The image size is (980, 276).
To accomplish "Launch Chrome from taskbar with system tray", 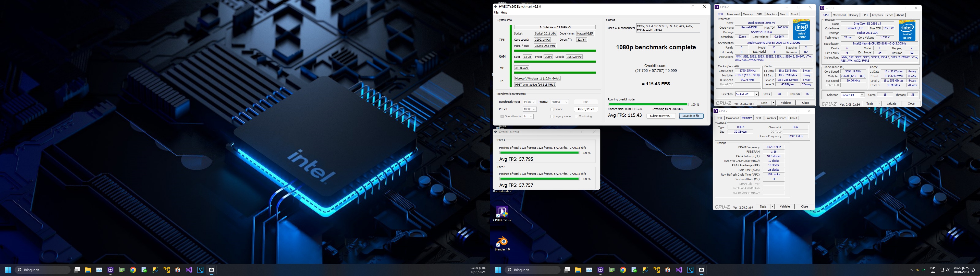I will tap(623, 270).
